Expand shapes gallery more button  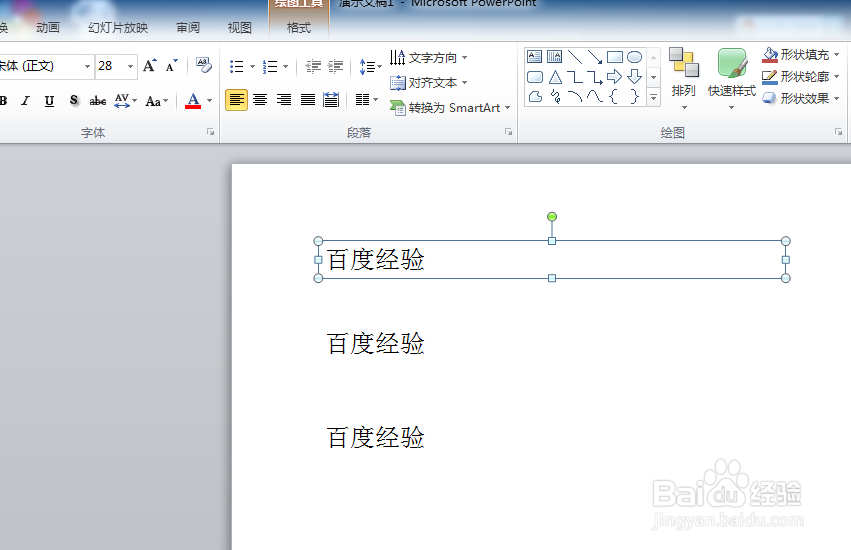pos(653,97)
